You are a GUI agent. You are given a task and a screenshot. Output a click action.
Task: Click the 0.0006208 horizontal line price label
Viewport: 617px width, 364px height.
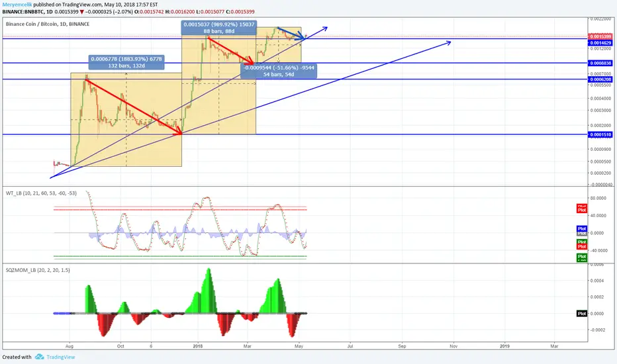[x=600, y=79]
